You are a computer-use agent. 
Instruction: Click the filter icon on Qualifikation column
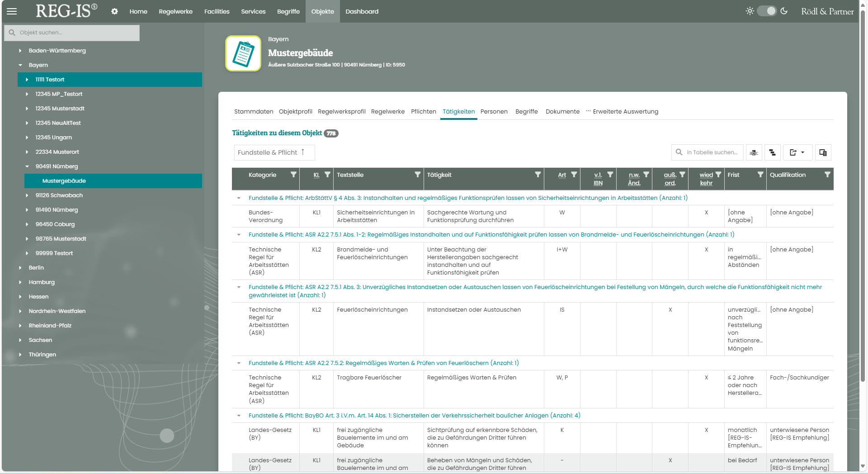pyautogui.click(x=827, y=175)
